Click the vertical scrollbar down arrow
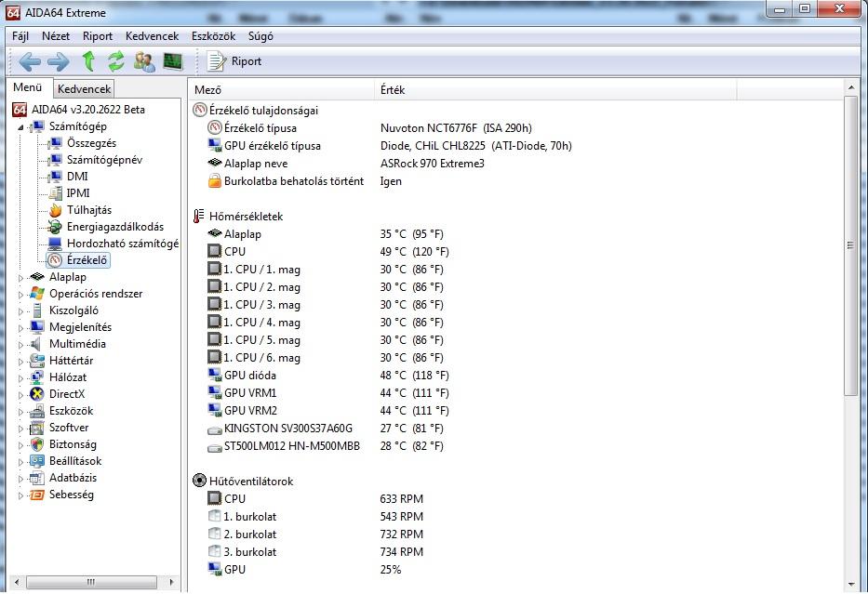The height and width of the screenshot is (594, 868). [x=851, y=584]
